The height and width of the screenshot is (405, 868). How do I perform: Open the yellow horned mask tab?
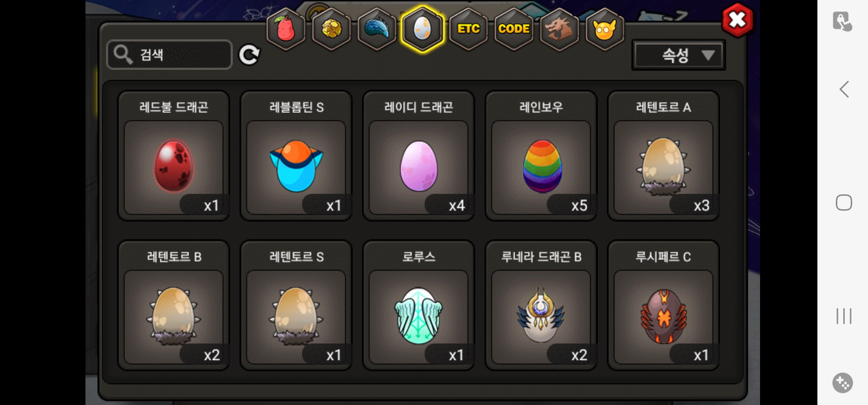(x=605, y=29)
